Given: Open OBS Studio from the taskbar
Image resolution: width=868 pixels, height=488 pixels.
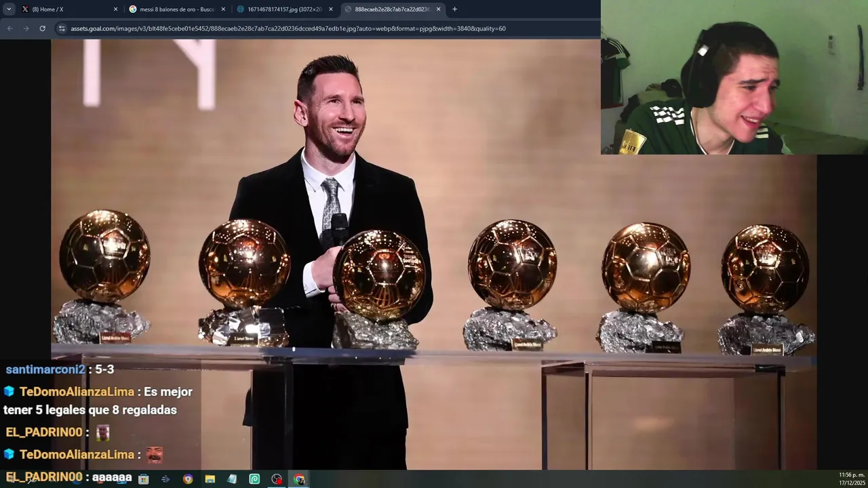Looking at the screenshot, I should (x=277, y=479).
